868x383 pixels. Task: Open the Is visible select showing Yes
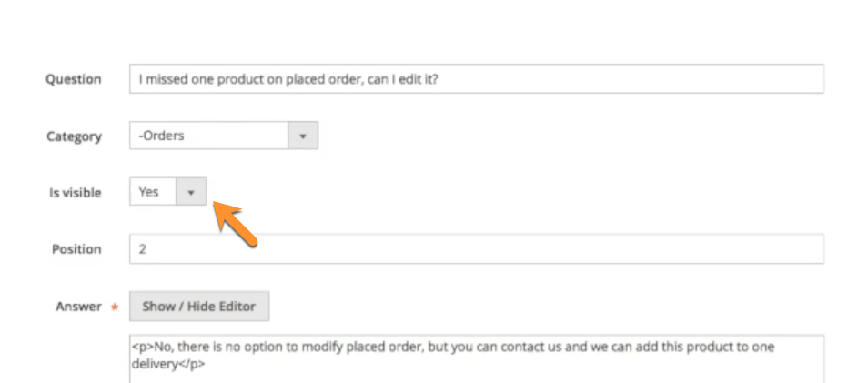point(167,193)
